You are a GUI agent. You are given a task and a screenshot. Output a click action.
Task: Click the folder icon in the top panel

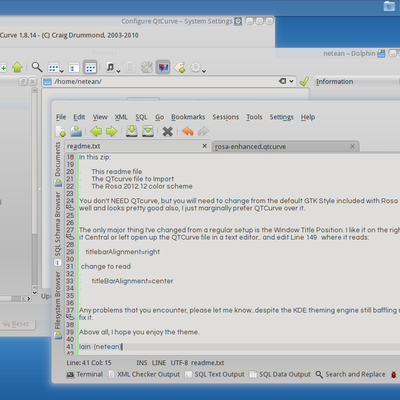click(389, 6)
